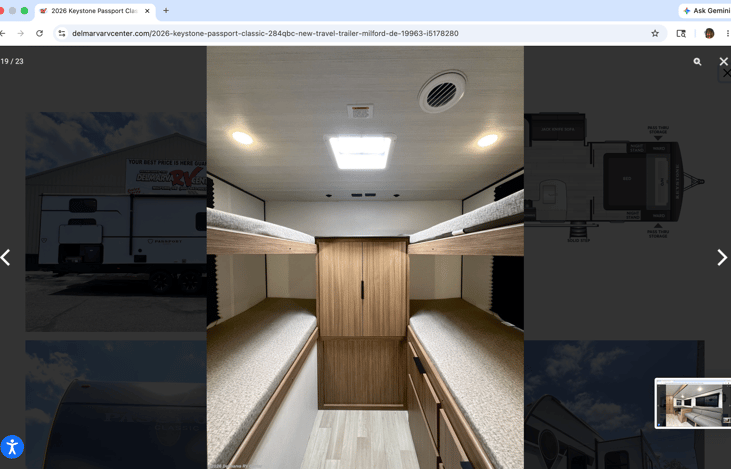View site information icon in address bar
Viewport: 731px width, 469px height.
[x=62, y=34]
